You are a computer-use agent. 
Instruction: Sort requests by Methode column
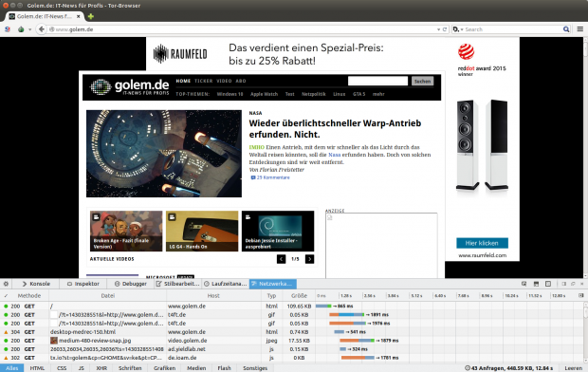29,296
